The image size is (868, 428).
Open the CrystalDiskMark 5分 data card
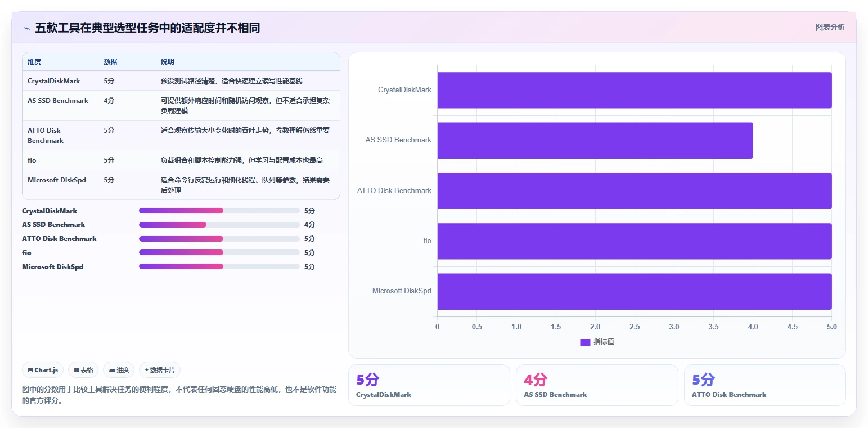(429, 385)
